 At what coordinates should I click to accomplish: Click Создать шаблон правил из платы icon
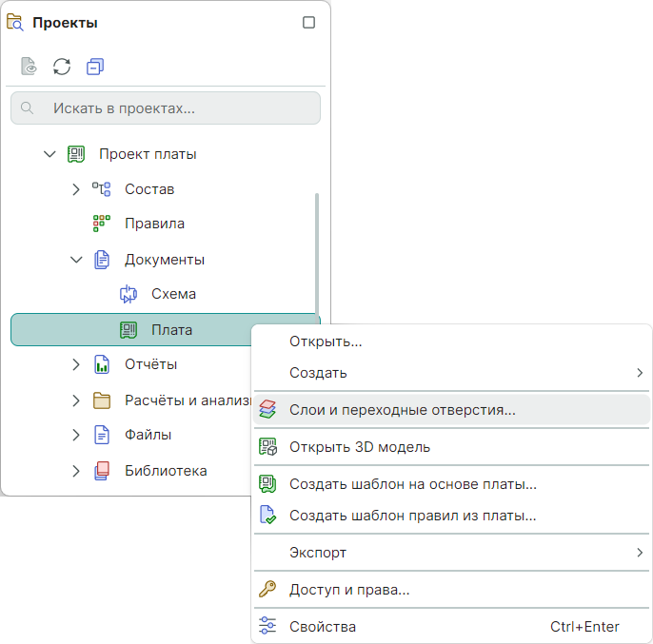[x=267, y=517]
